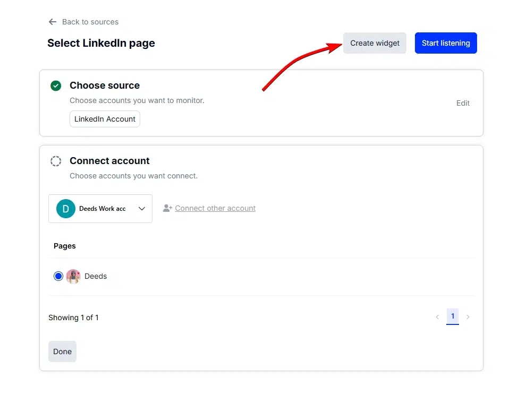518x420 pixels.
Task: Select the Deeds page radio button
Action: pos(58,276)
